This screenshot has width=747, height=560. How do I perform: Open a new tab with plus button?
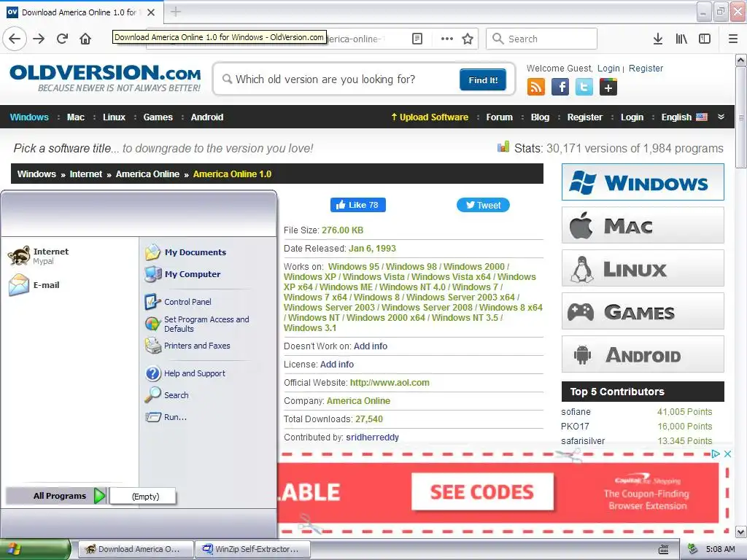(x=176, y=12)
